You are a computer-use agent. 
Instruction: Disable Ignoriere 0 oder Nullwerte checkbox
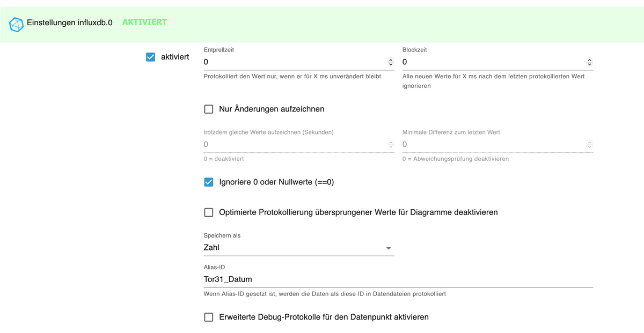(209, 182)
